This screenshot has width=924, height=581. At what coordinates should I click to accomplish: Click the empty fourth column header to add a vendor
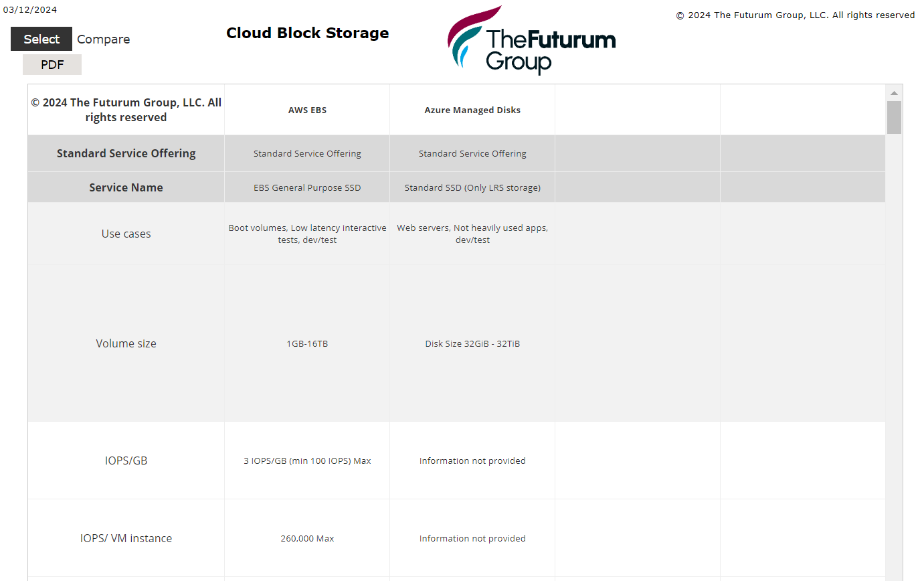coord(637,110)
